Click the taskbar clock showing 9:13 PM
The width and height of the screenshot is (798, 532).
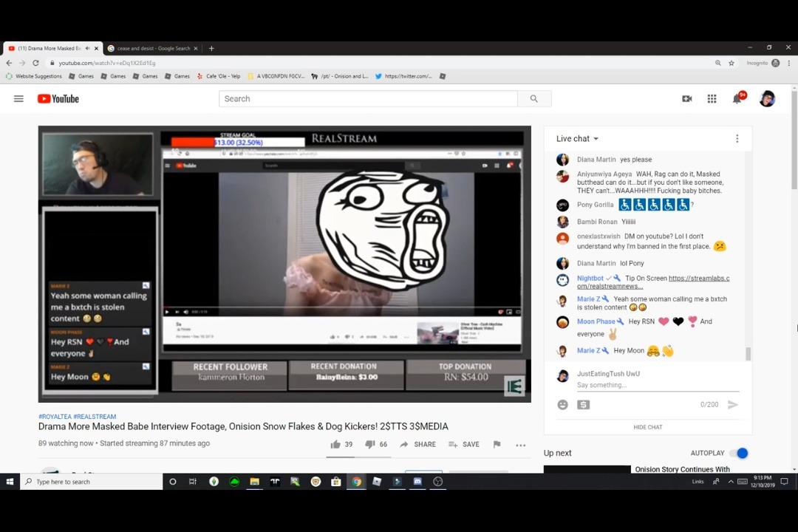(763, 482)
